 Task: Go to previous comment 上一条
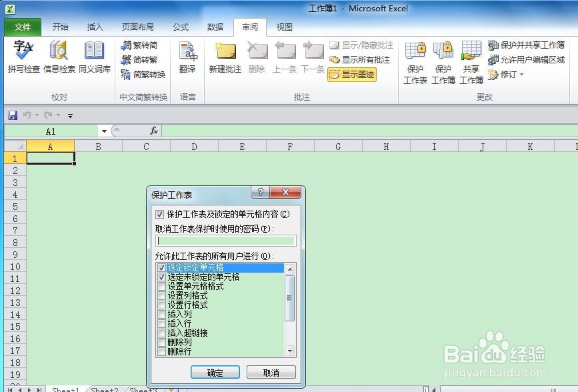point(284,57)
